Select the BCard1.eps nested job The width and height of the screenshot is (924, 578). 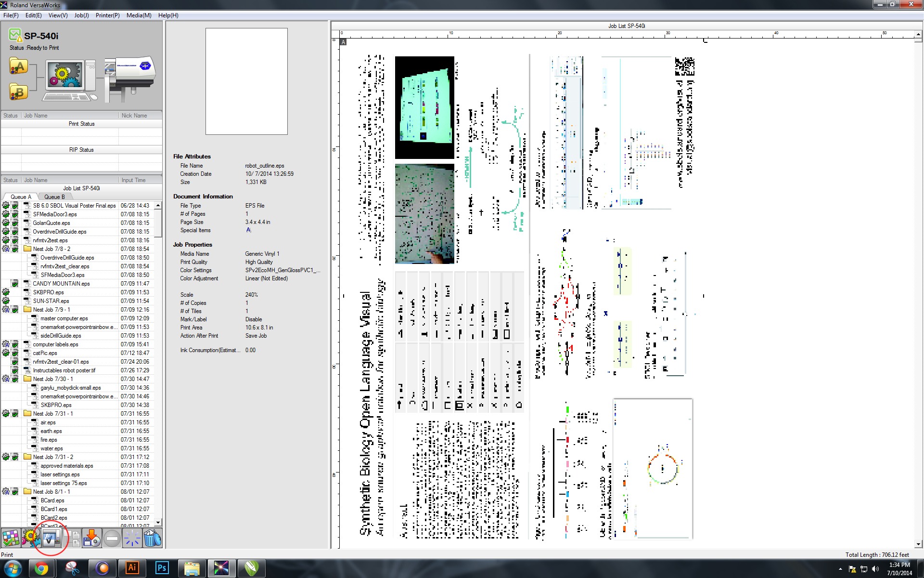coord(54,509)
